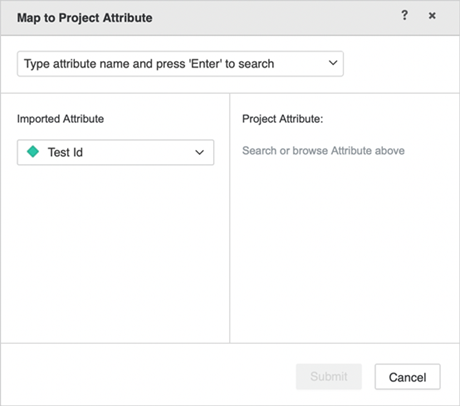The height and width of the screenshot is (406, 460).
Task: Focus the 'Type attribute name' search field
Action: pos(180,64)
